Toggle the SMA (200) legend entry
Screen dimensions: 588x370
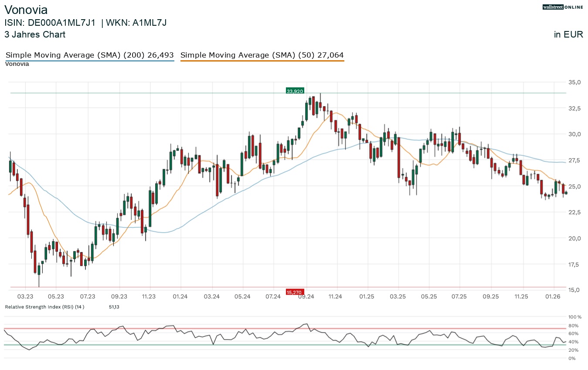tap(89, 55)
